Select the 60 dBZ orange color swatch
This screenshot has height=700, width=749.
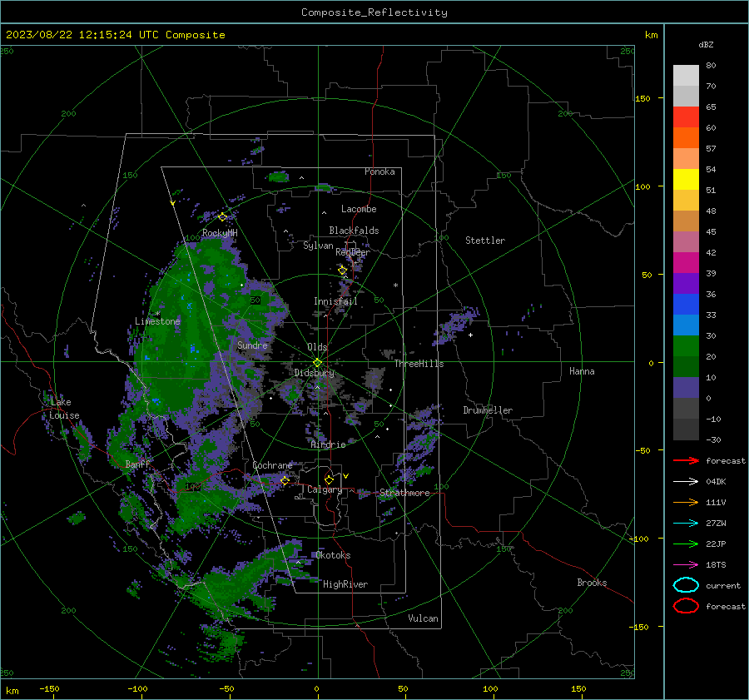pos(686,137)
